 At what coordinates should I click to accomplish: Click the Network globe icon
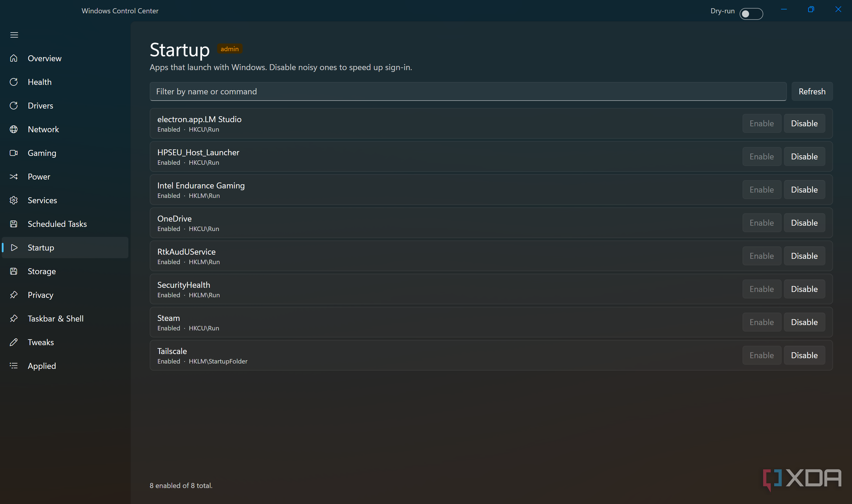point(14,129)
